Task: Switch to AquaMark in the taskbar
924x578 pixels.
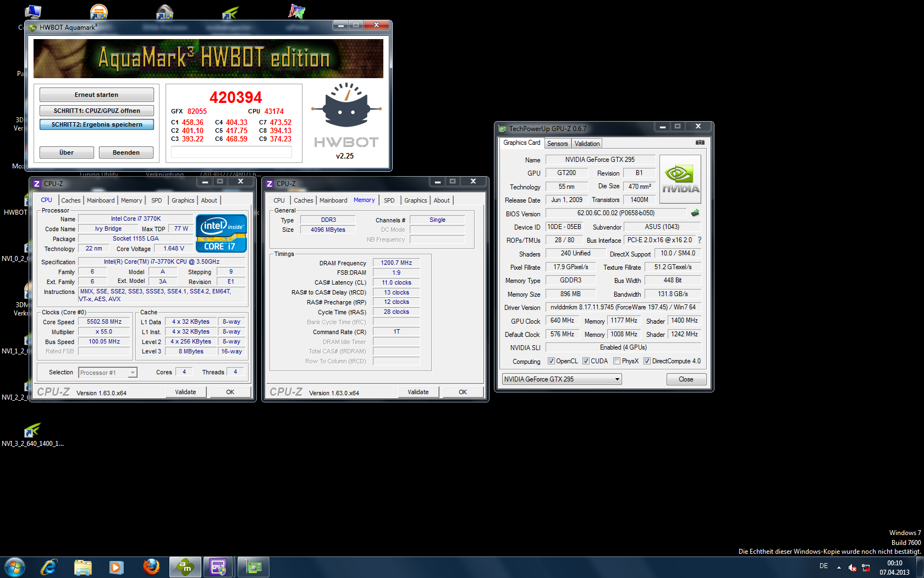Action: (x=185, y=567)
